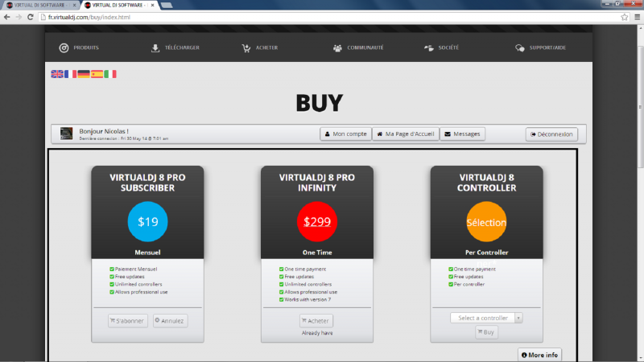Open the TÉLÉCHARGER menu item
This screenshot has height=362, width=644.
click(x=182, y=47)
